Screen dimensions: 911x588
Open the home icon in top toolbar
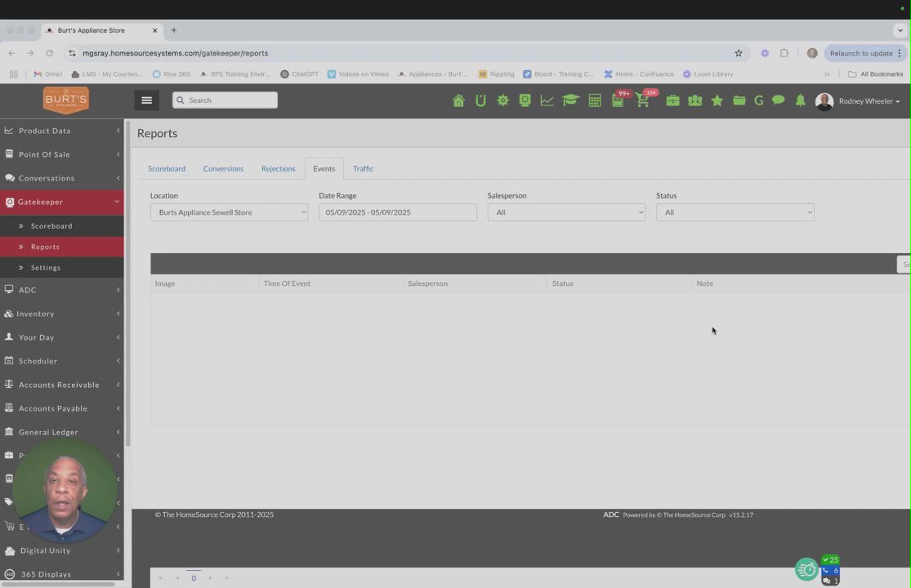[458, 100]
